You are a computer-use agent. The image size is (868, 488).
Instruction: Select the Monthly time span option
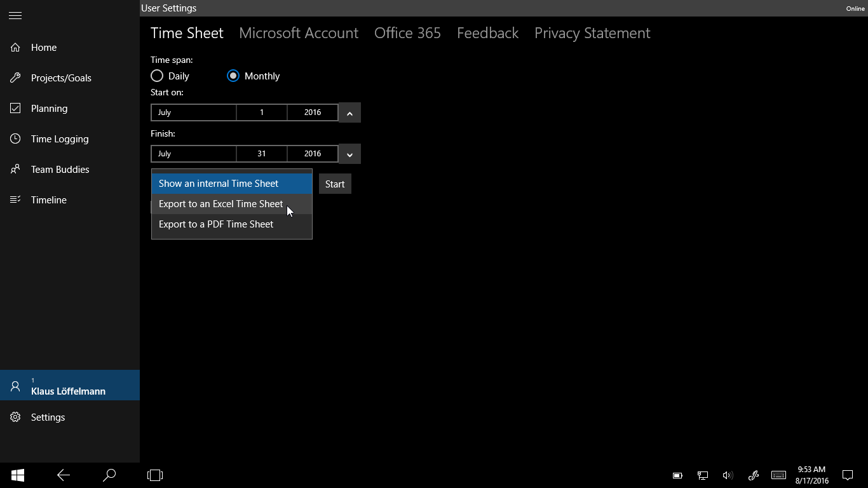pos(254,76)
